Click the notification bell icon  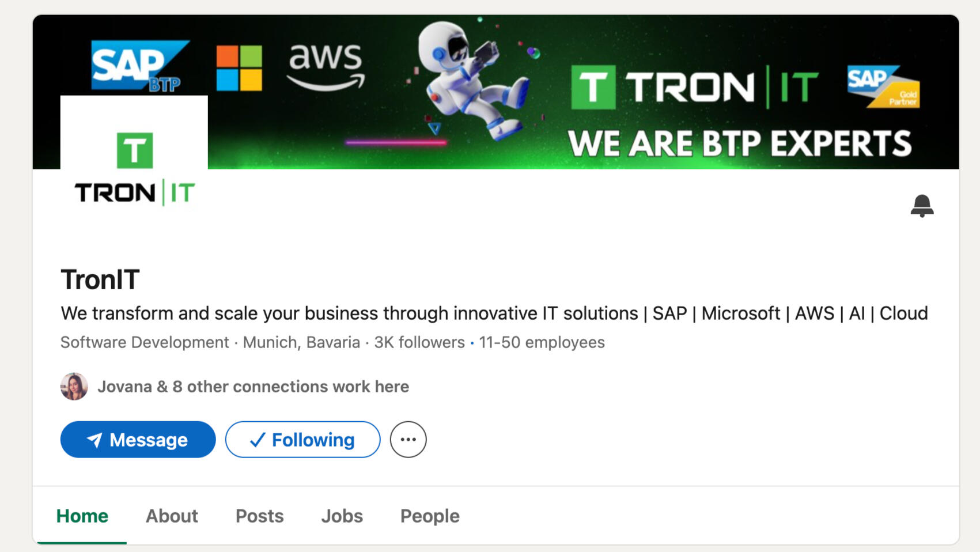pos(922,205)
